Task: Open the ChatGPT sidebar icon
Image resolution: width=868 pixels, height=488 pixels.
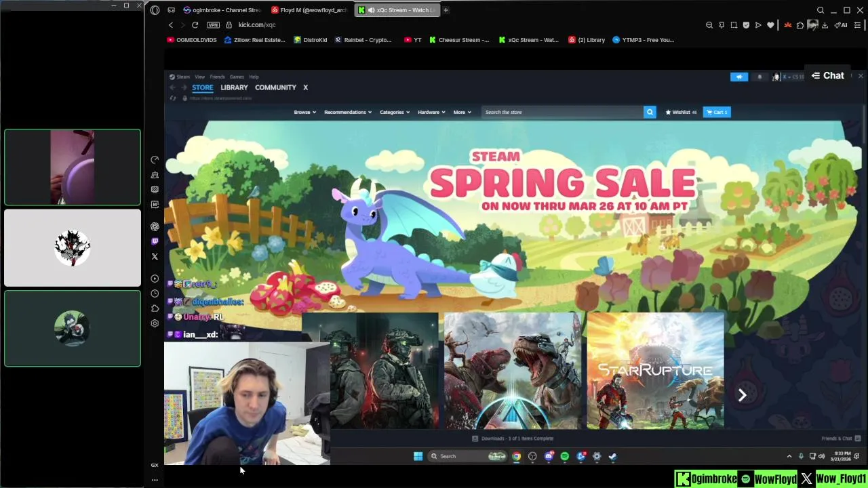Action: (155, 227)
